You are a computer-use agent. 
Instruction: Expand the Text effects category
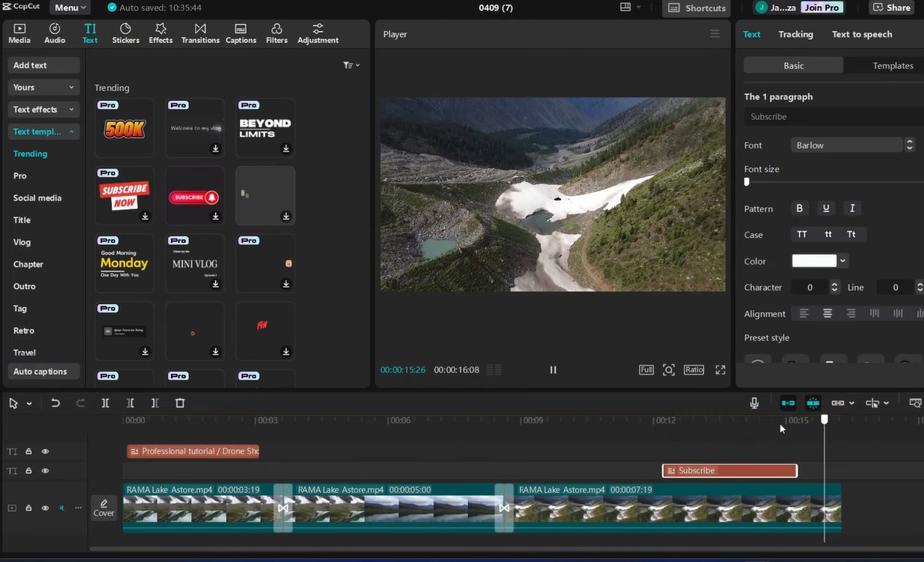tap(44, 110)
